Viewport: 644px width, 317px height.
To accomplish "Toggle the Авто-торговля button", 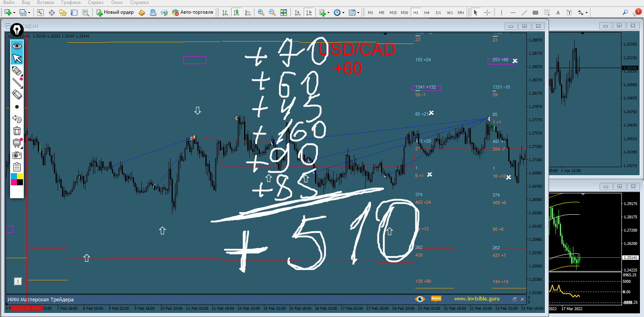I will click(193, 12).
